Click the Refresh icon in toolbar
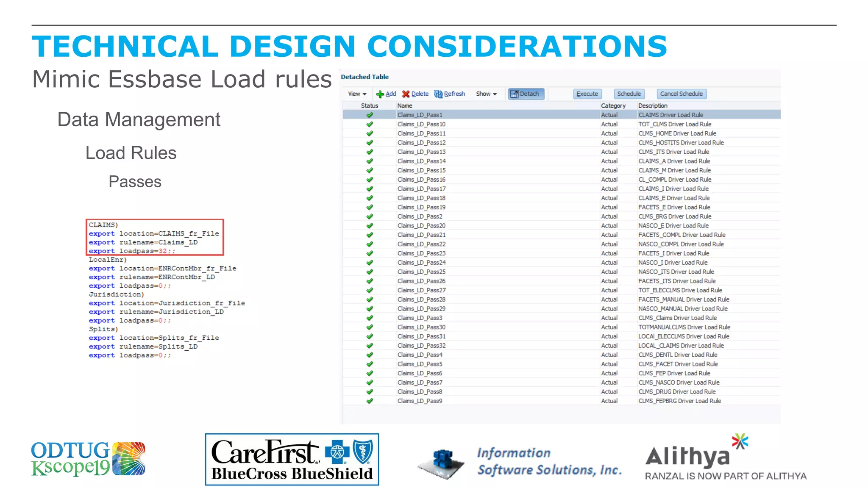This screenshot has width=868, height=488. coord(438,94)
